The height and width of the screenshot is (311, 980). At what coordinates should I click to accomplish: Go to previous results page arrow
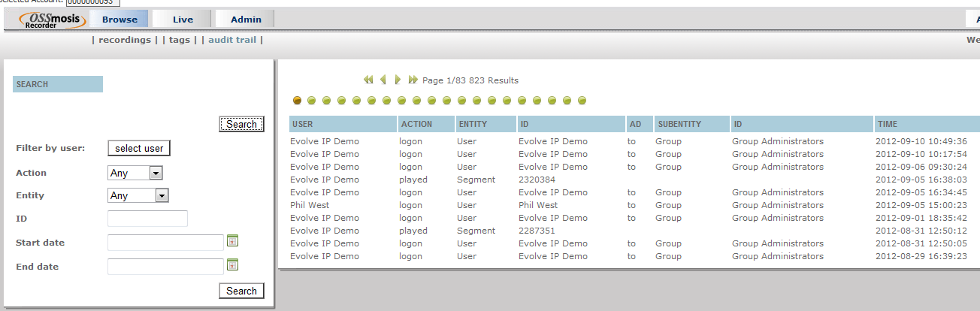pyautogui.click(x=383, y=80)
